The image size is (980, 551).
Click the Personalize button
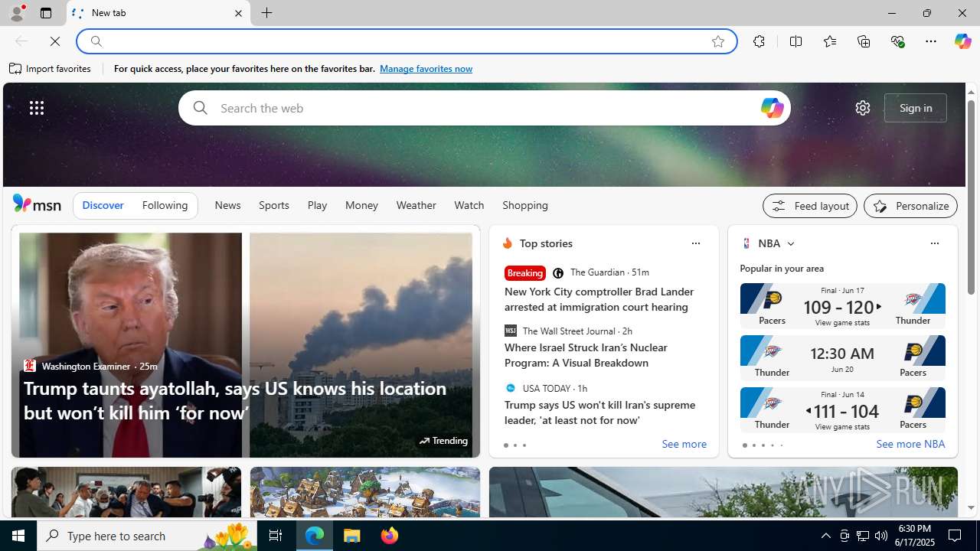910,206
